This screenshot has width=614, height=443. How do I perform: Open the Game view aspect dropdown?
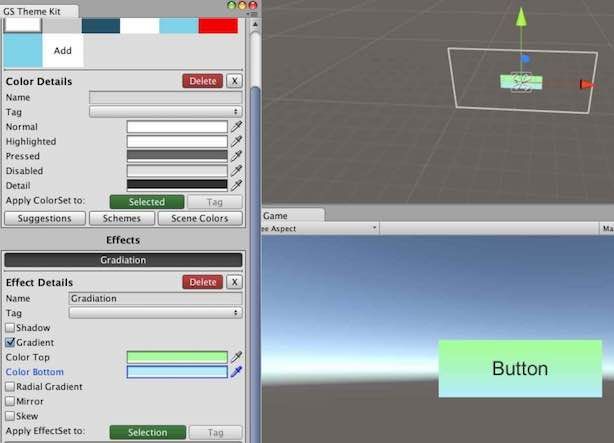[320, 228]
